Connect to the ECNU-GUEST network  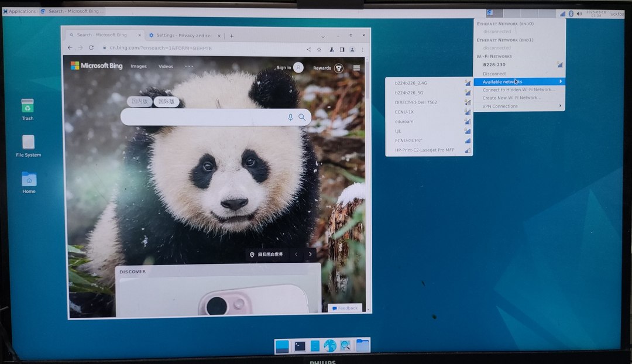tap(430, 140)
